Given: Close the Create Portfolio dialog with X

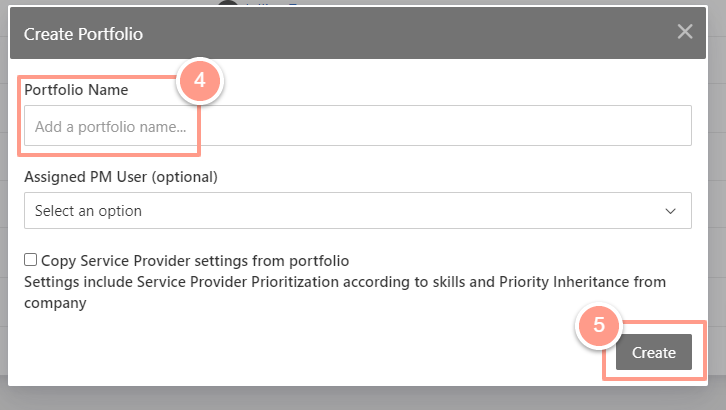Looking at the screenshot, I should (685, 32).
